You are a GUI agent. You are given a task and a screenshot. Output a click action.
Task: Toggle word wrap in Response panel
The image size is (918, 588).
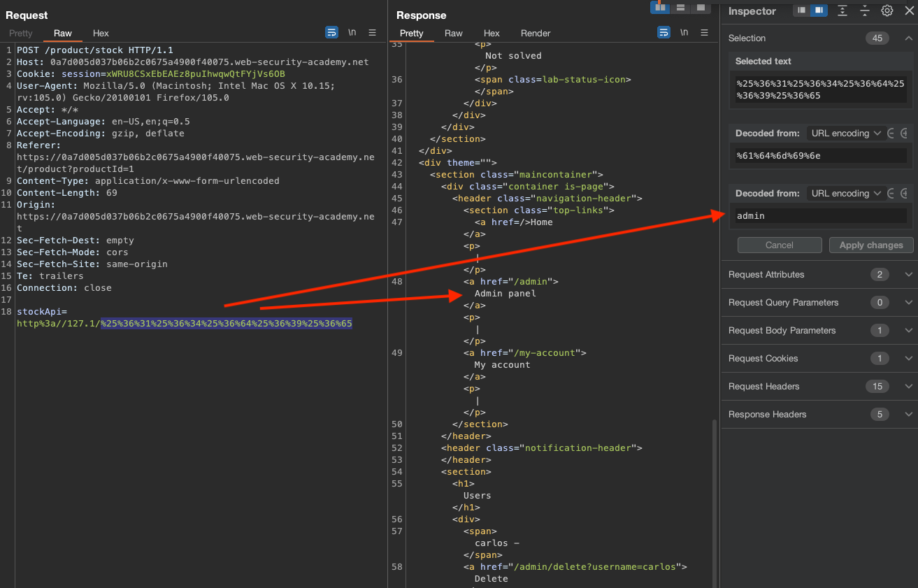[x=664, y=33]
